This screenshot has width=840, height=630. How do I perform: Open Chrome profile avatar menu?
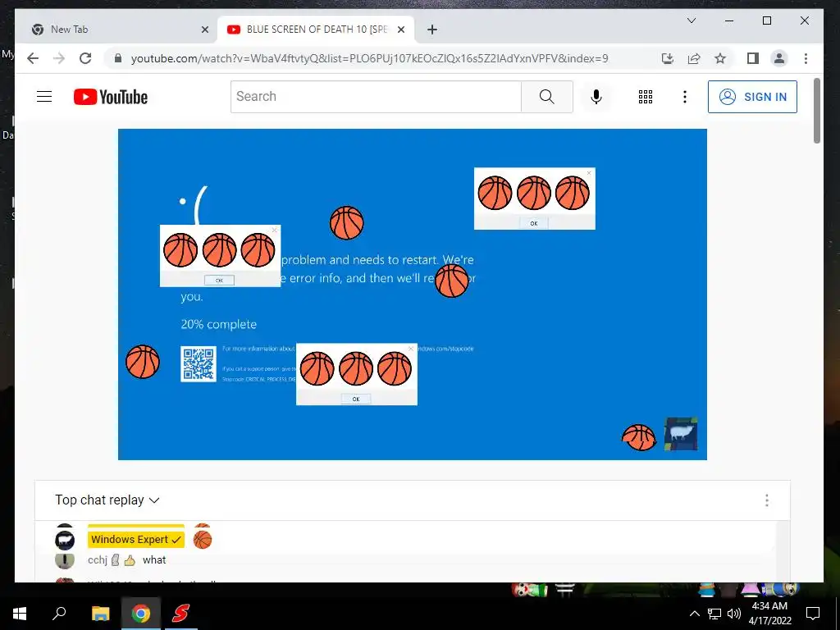pyautogui.click(x=779, y=58)
